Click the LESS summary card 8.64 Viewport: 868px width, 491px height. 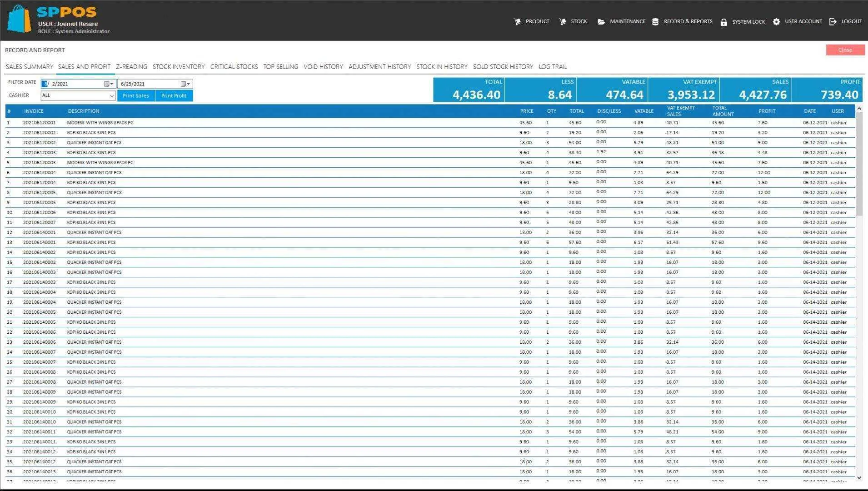click(540, 90)
